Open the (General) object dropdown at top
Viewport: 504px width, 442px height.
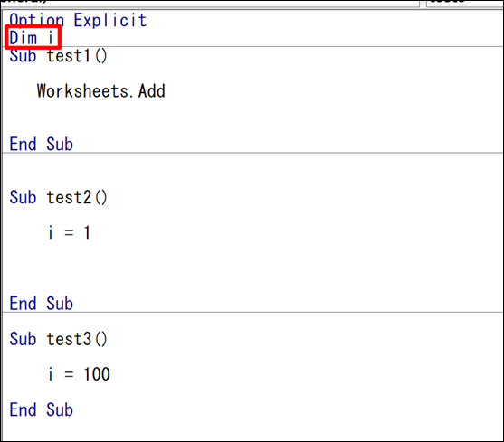point(209,3)
